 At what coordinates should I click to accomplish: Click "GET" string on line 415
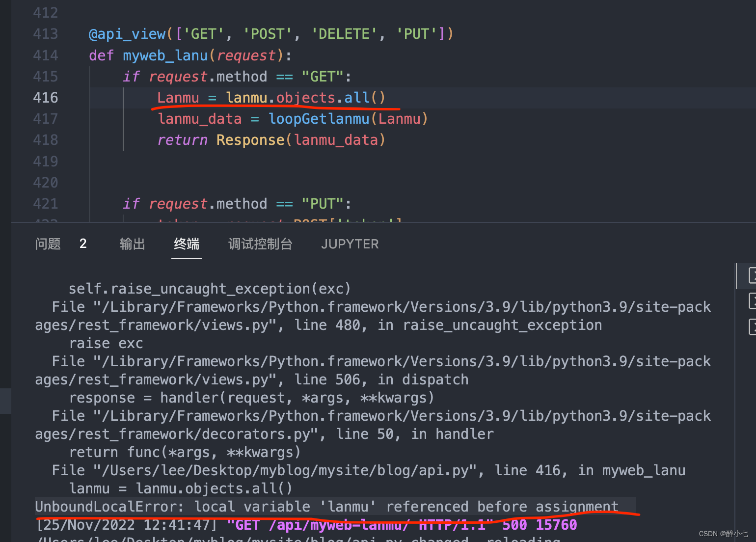[323, 77]
